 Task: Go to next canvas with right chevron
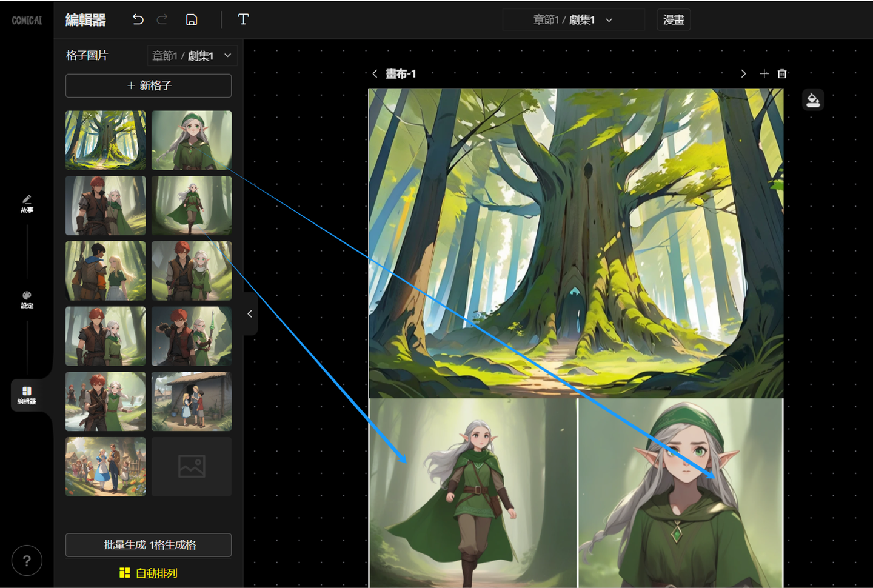[743, 73]
